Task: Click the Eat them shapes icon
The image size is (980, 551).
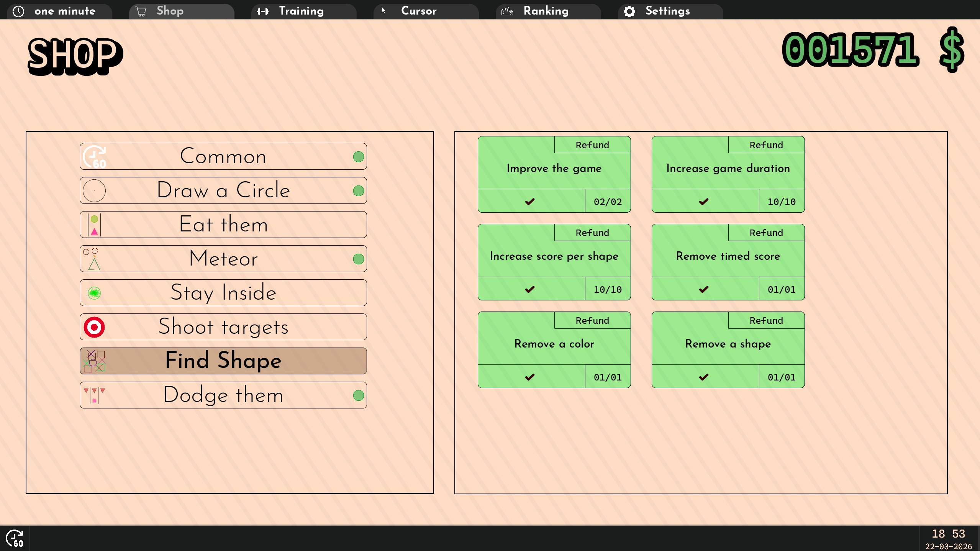Action: (94, 225)
